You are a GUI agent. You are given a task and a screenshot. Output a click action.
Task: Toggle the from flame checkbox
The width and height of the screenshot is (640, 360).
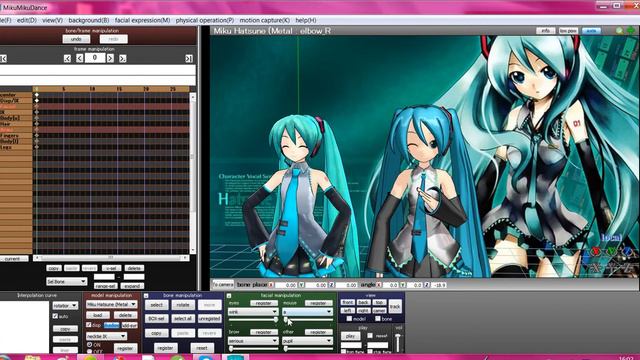point(344,351)
